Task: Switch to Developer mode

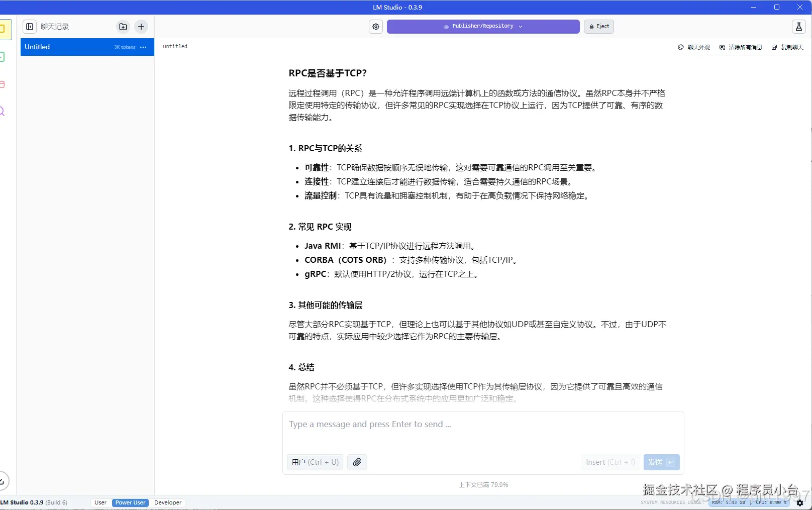Action: tap(167, 502)
